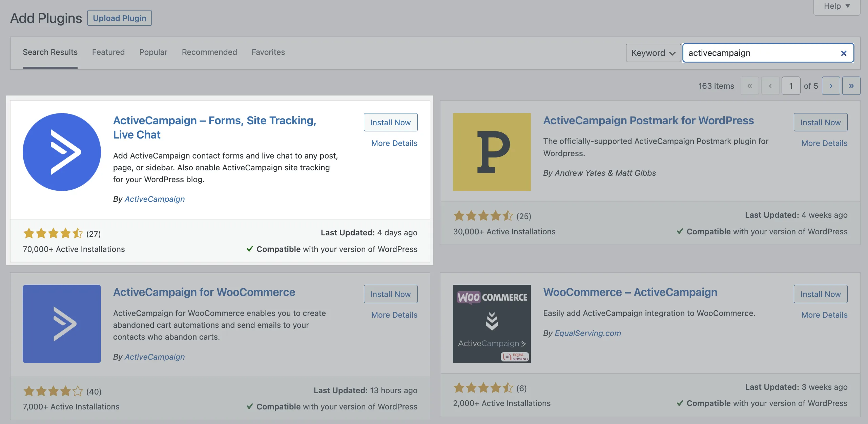The height and width of the screenshot is (424, 868).
Task: Click the WooCommerce ActiveCampaign dark thumbnail
Action: click(492, 324)
